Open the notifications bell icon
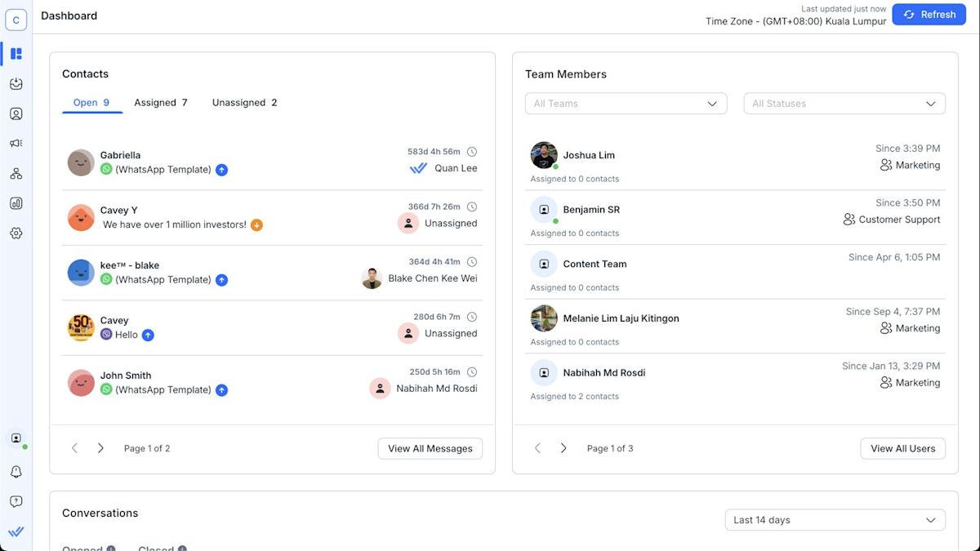980x551 pixels. tap(16, 472)
